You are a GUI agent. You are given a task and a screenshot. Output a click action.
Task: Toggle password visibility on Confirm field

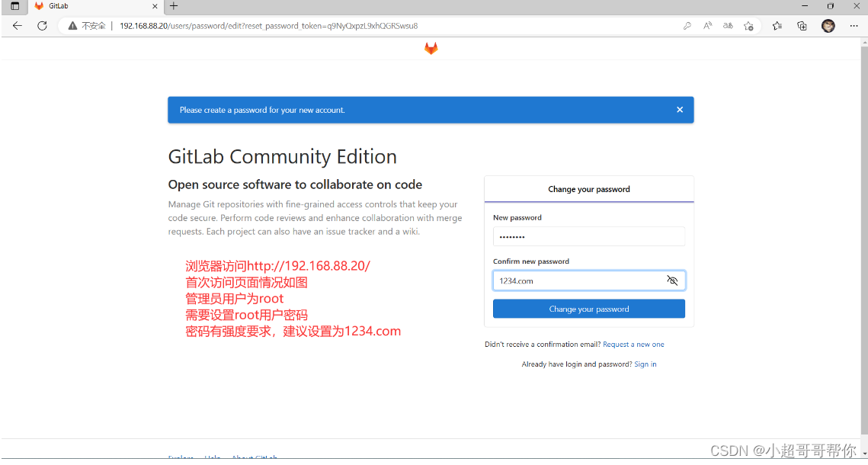pos(672,281)
